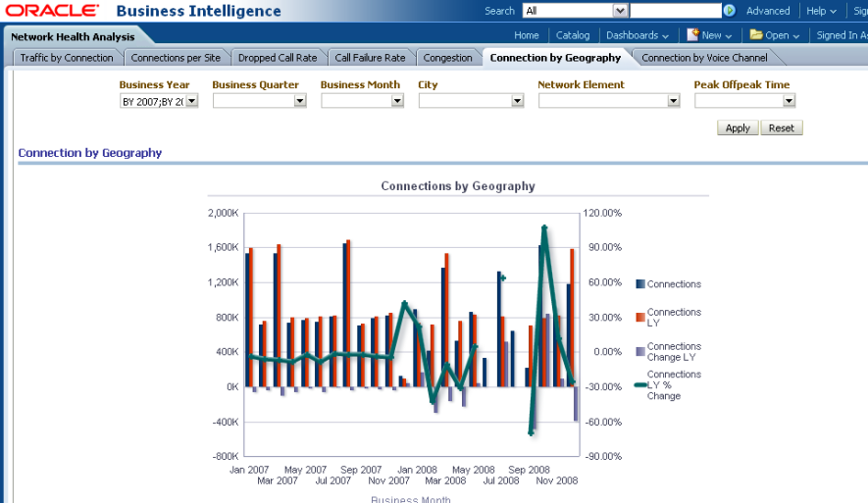This screenshot has width=868, height=503.
Task: Click the Open folder icon
Action: (x=756, y=34)
